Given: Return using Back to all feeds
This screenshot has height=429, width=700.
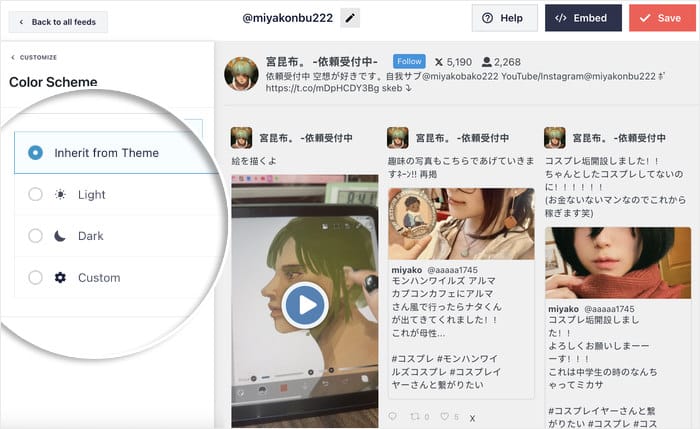Looking at the screenshot, I should [x=57, y=21].
